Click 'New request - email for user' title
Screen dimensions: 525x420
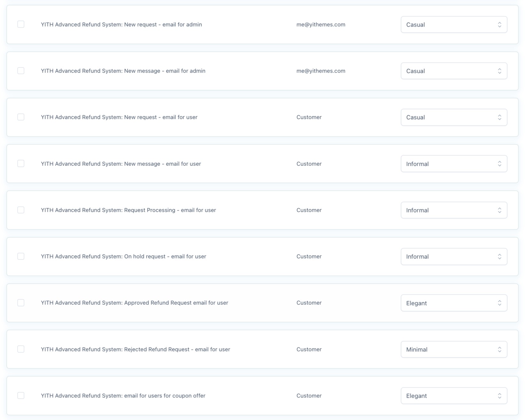coord(119,117)
